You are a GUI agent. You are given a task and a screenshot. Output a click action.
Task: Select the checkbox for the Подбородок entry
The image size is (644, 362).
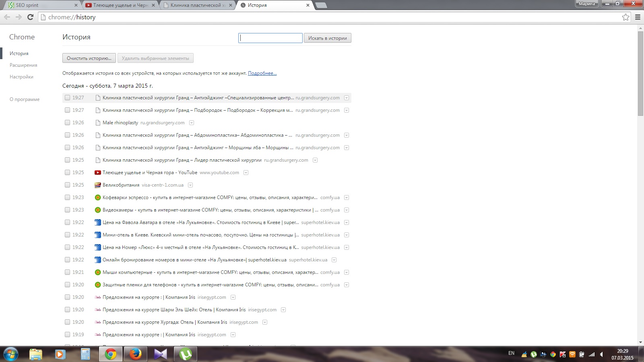(x=67, y=110)
